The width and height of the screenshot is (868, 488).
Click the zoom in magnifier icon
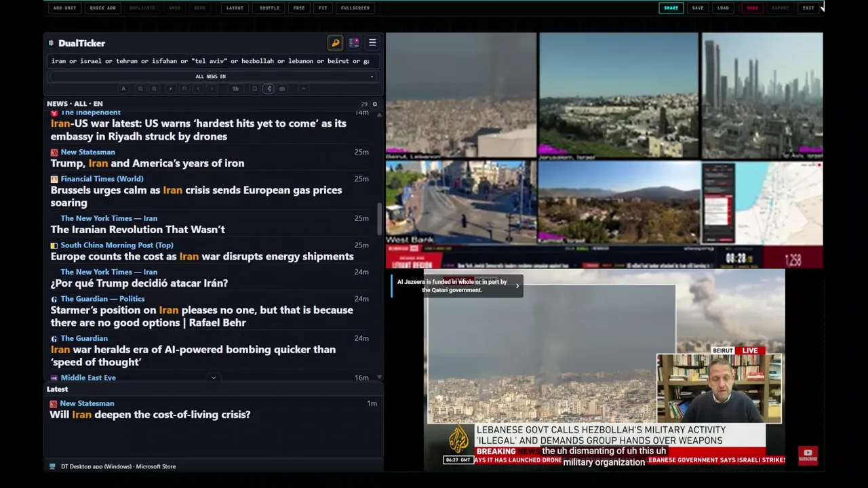coord(154,89)
